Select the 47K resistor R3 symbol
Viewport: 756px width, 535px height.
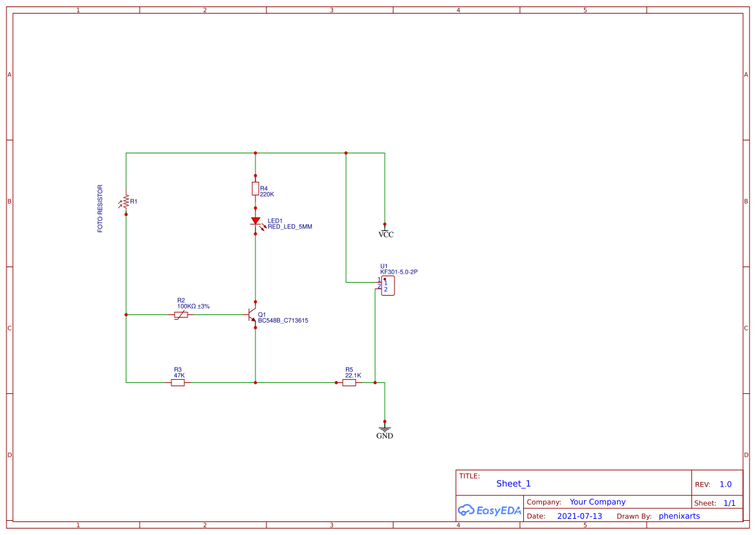[178, 382]
